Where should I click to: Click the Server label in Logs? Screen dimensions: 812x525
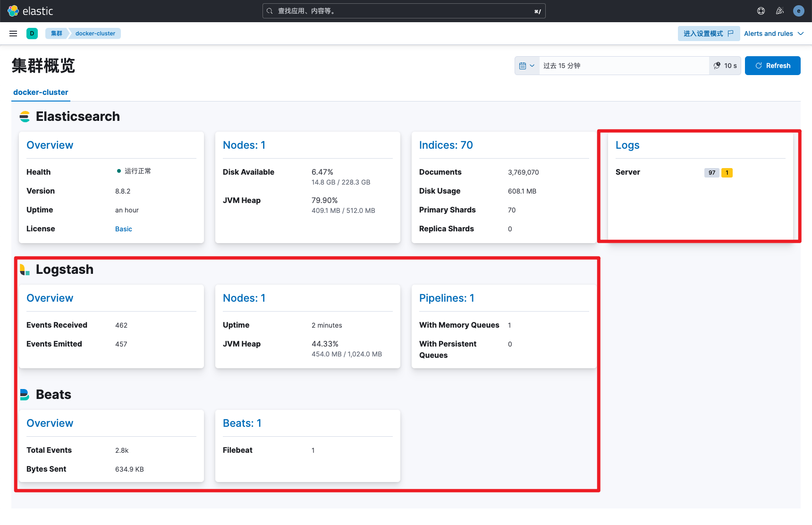(628, 172)
